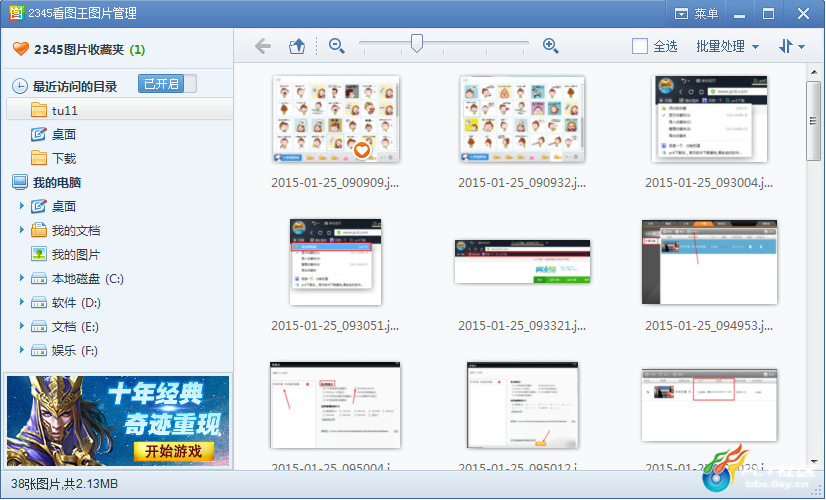Open thumbnail 2015-01-25_094953 image
826x500 pixels.
[x=709, y=262]
